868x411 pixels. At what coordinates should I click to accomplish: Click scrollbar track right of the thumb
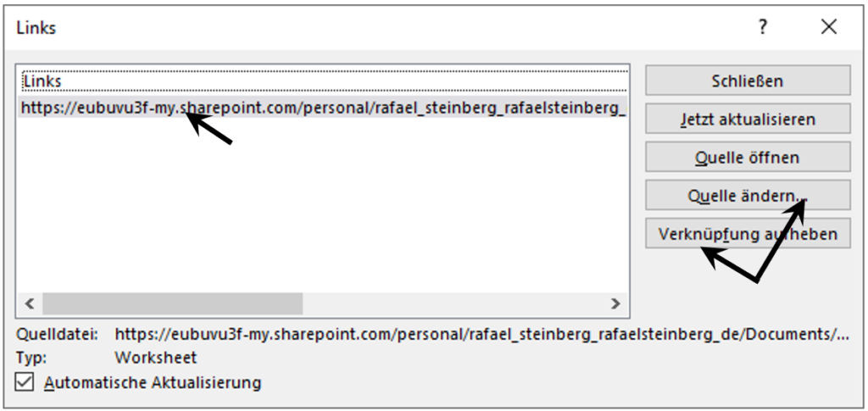point(453,303)
